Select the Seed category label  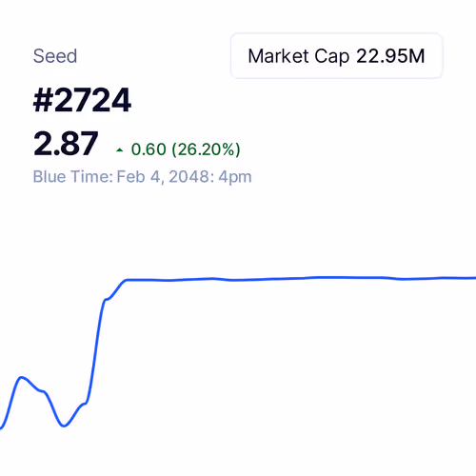tap(55, 56)
